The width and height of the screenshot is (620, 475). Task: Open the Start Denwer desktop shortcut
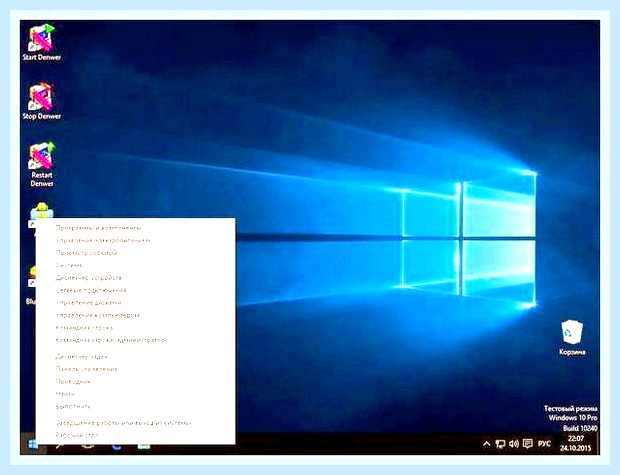point(42,43)
